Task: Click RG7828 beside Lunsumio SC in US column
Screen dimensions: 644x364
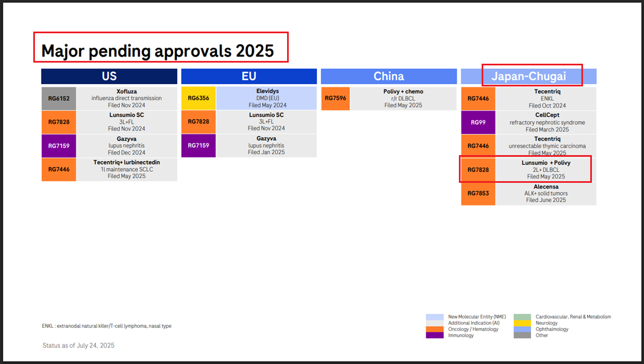Action: click(x=59, y=122)
